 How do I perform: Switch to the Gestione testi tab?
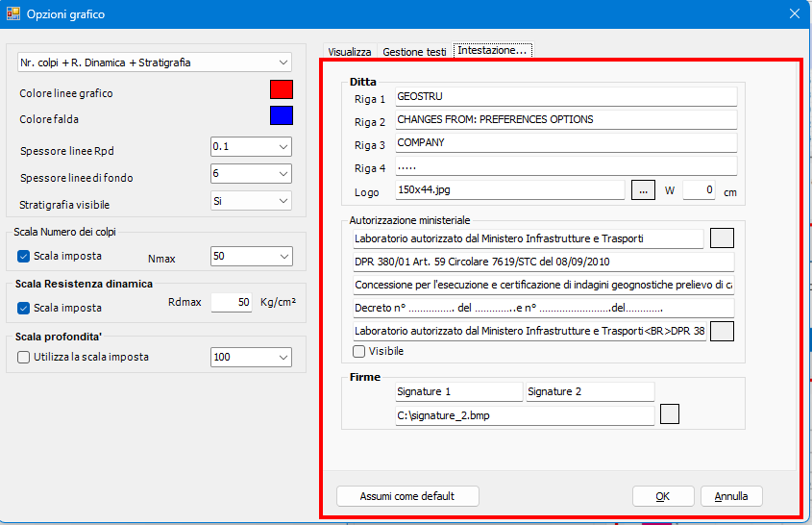coord(414,52)
